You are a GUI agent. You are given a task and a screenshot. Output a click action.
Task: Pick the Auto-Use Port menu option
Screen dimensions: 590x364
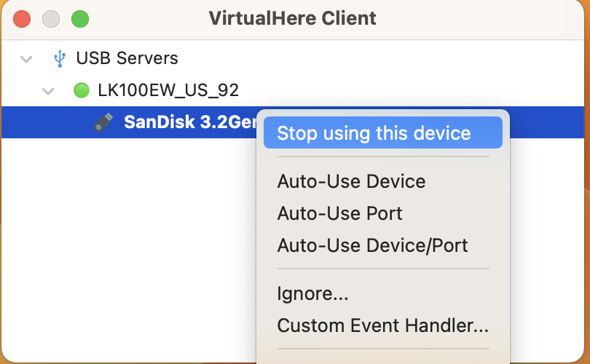click(x=339, y=213)
